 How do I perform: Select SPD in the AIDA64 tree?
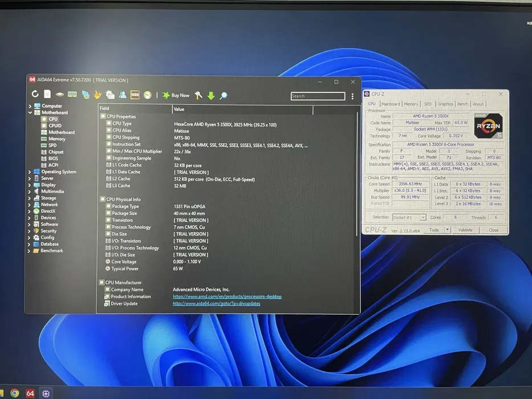click(x=52, y=145)
